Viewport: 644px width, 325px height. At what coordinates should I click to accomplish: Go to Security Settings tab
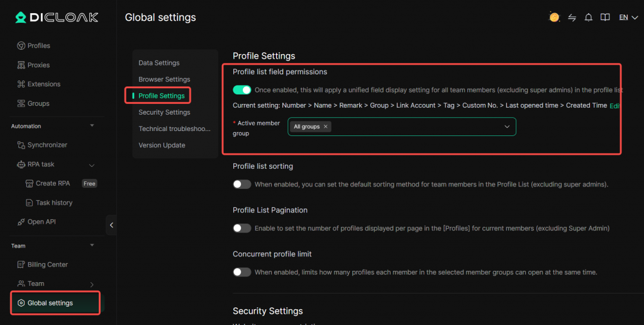(x=164, y=112)
